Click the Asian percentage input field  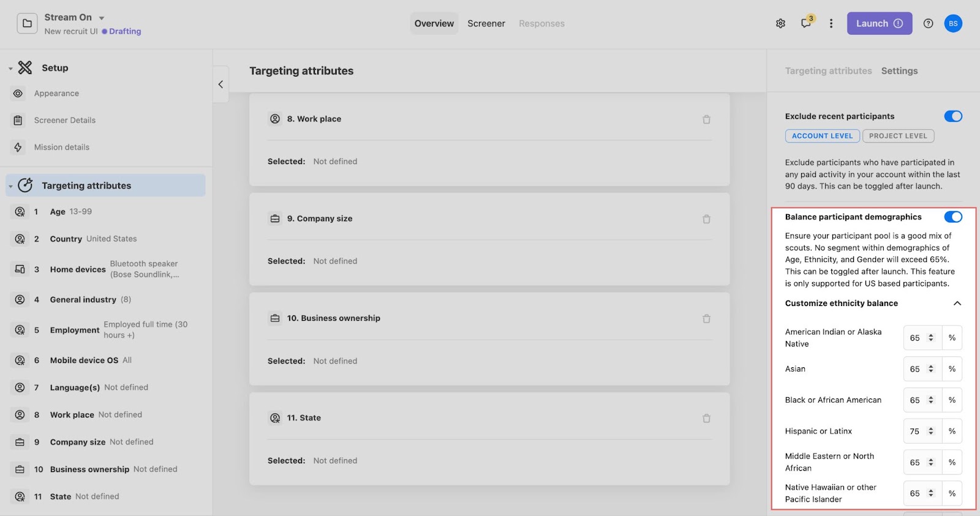[915, 369]
